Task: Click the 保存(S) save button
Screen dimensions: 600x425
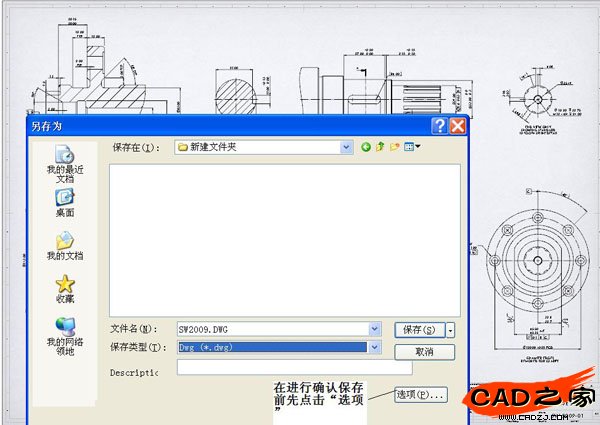Action: (x=419, y=329)
